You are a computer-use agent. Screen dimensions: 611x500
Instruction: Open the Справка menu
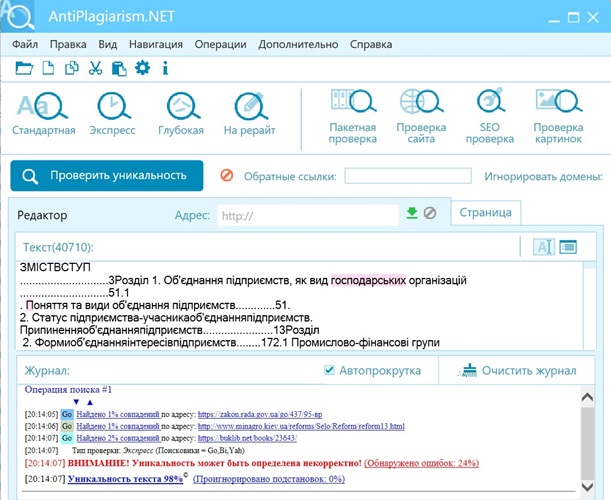pos(371,44)
